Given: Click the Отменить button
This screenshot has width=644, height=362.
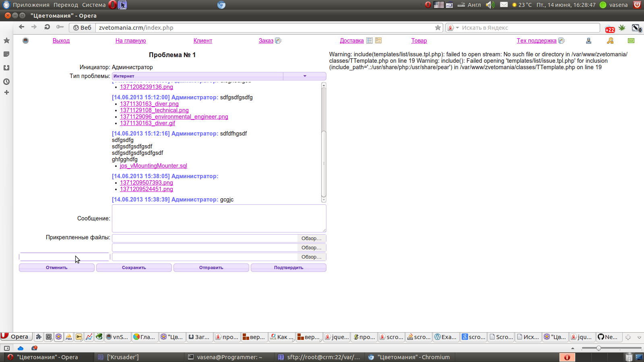Looking at the screenshot, I should point(57,267).
